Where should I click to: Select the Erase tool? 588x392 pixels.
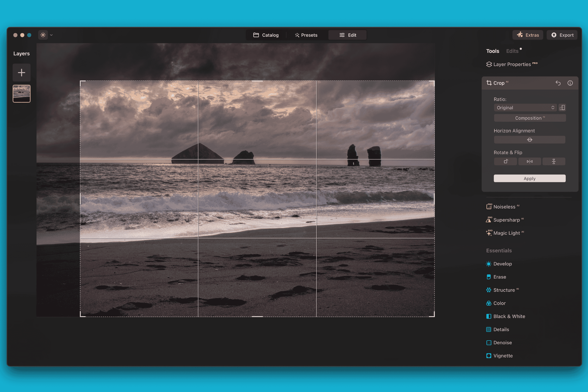coord(499,277)
